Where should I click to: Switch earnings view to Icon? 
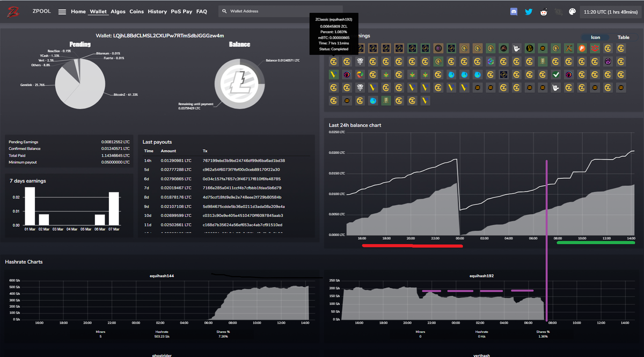coord(595,37)
